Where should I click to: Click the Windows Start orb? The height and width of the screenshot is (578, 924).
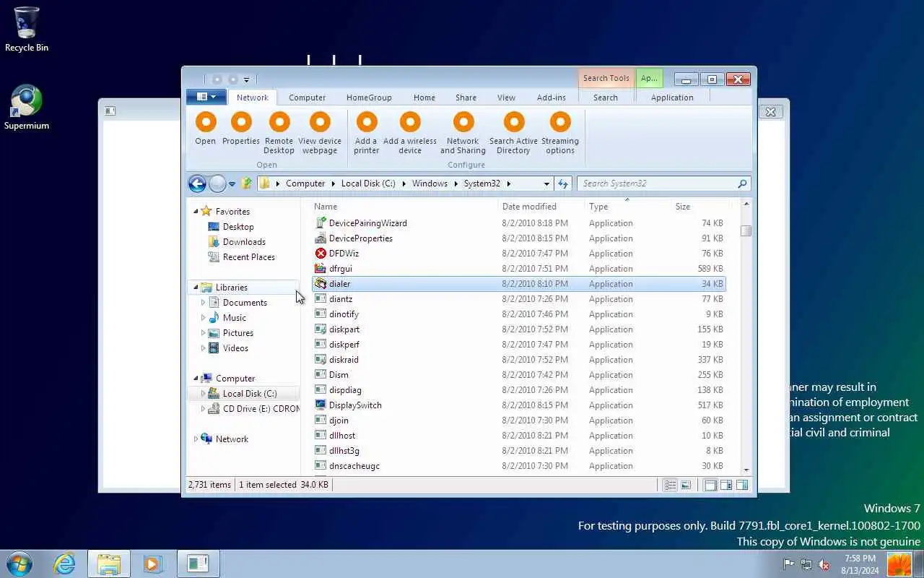pyautogui.click(x=19, y=564)
